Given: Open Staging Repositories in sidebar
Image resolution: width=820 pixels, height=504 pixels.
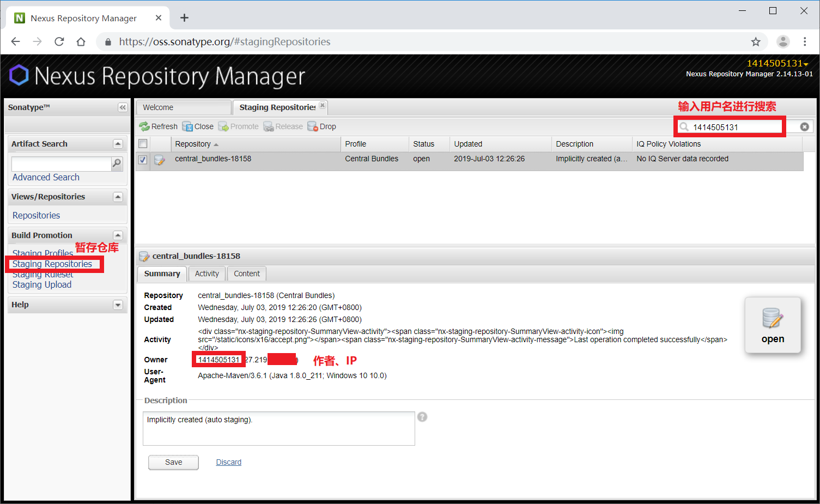Looking at the screenshot, I should [52, 264].
